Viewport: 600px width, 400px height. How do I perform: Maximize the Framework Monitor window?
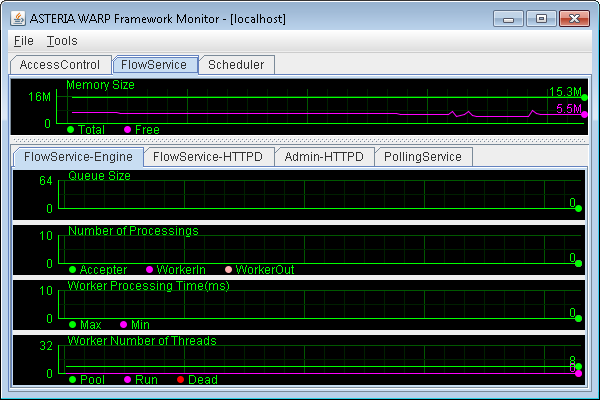541,17
